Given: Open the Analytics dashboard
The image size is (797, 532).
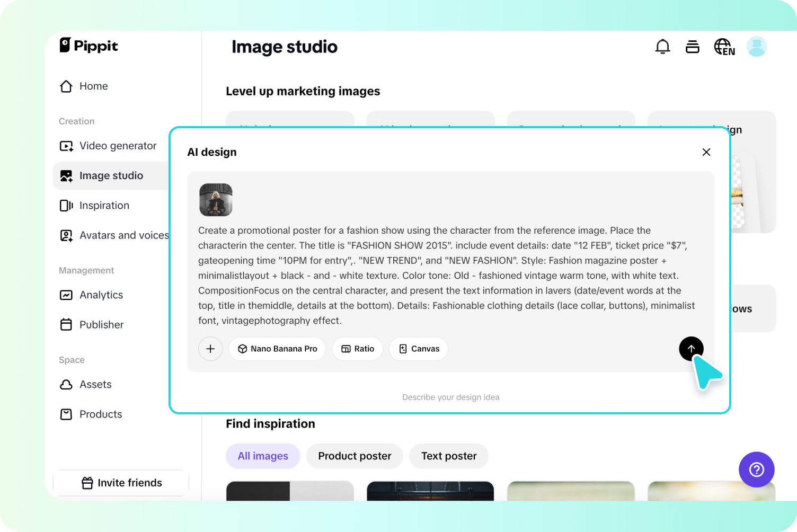Looking at the screenshot, I should pos(101,295).
